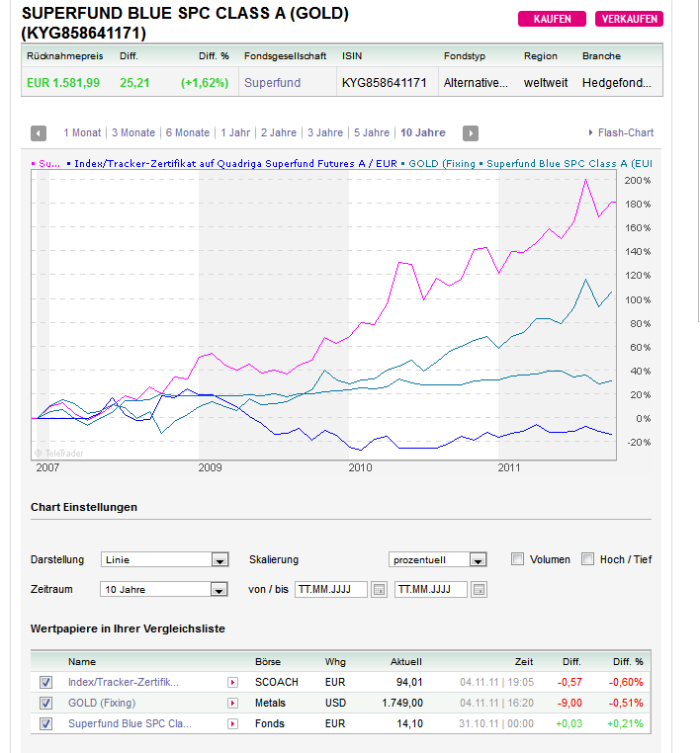
Task: Click the Index/Tracker-Zertifikat legend entry
Action: (236, 163)
